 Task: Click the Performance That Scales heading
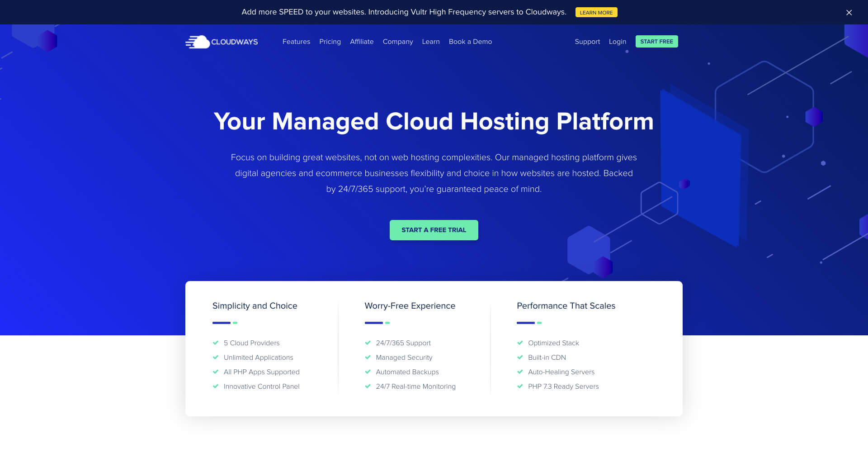pos(566,306)
